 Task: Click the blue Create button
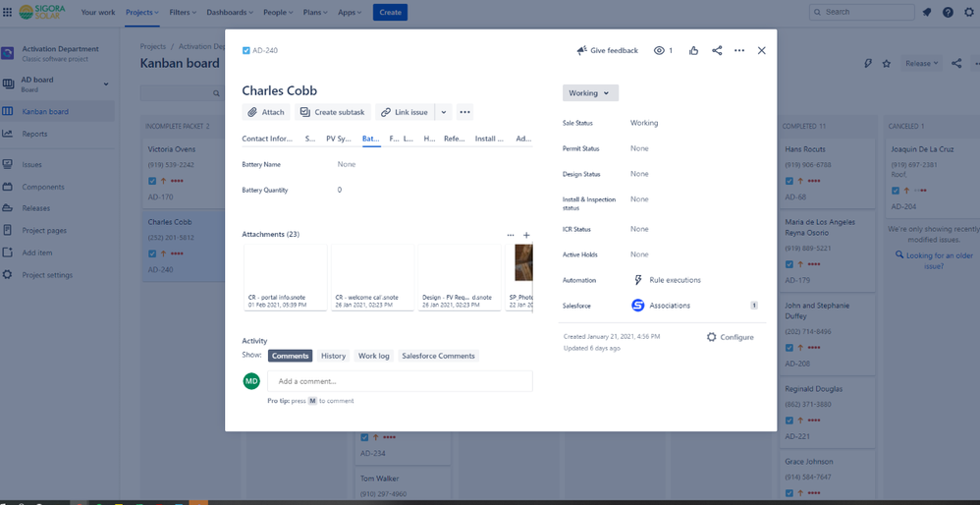click(390, 12)
